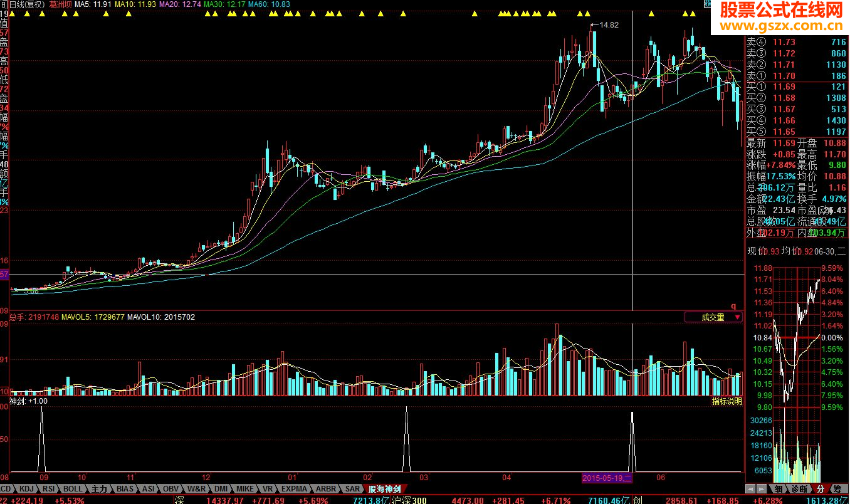
Task: Switch to the VR indicator tab
Action: point(267,488)
